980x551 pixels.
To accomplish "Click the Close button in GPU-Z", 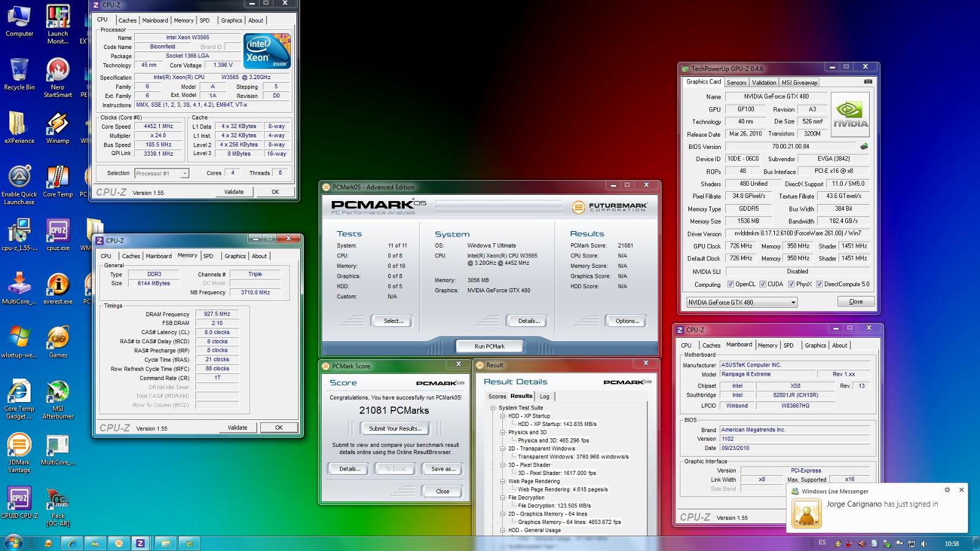I will (856, 302).
